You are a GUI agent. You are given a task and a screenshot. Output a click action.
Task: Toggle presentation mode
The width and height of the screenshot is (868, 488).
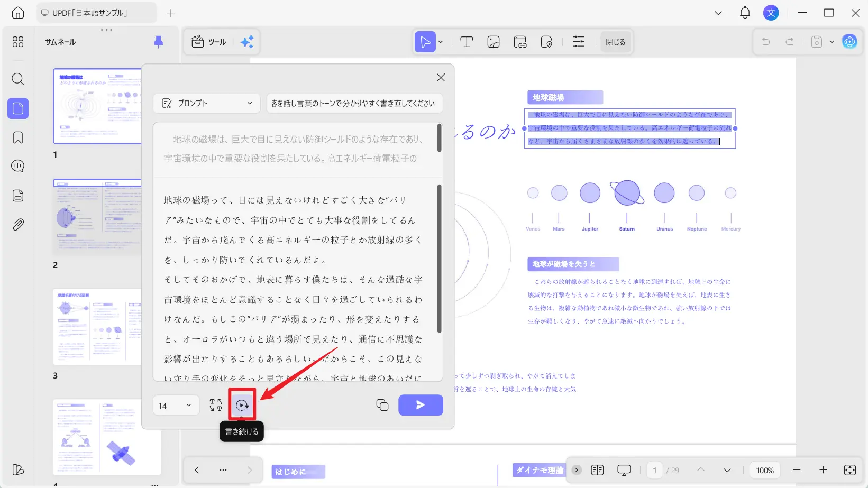point(624,469)
